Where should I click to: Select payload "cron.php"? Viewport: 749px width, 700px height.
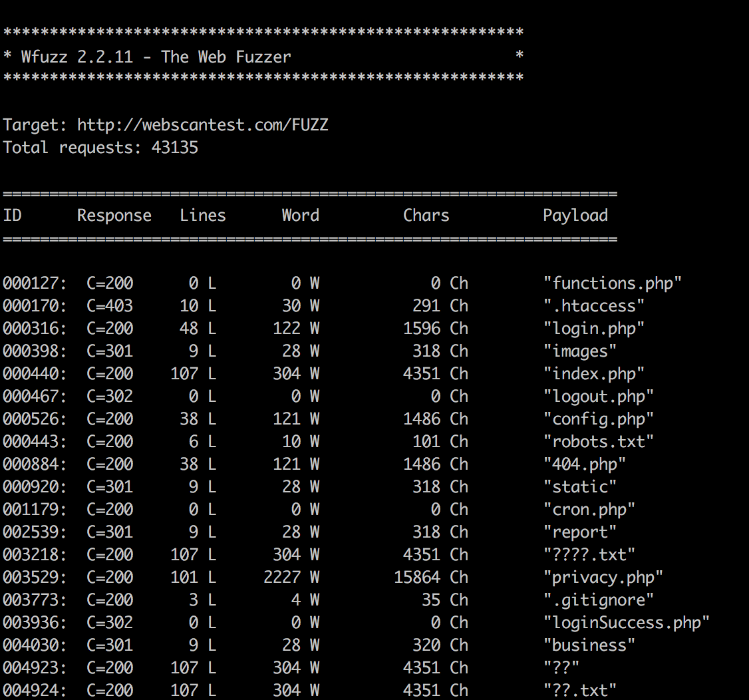(589, 510)
